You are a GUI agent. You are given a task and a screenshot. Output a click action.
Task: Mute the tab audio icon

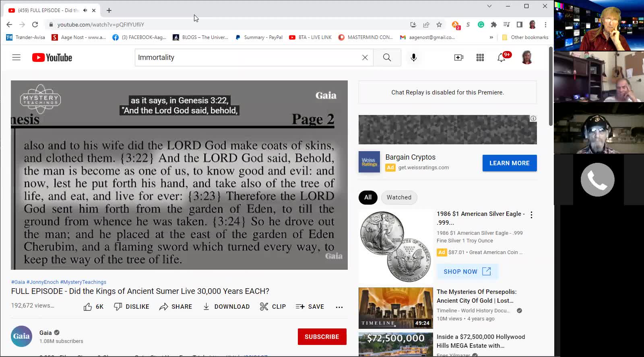(x=85, y=10)
